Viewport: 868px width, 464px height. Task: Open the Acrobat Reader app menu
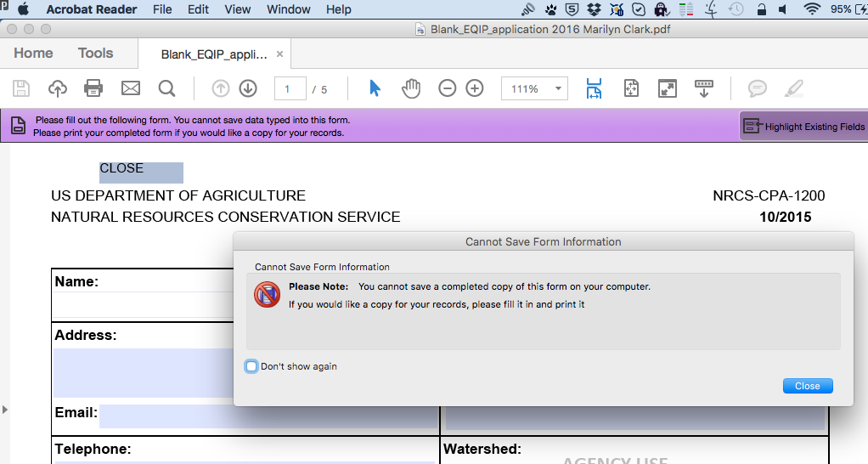92,9
